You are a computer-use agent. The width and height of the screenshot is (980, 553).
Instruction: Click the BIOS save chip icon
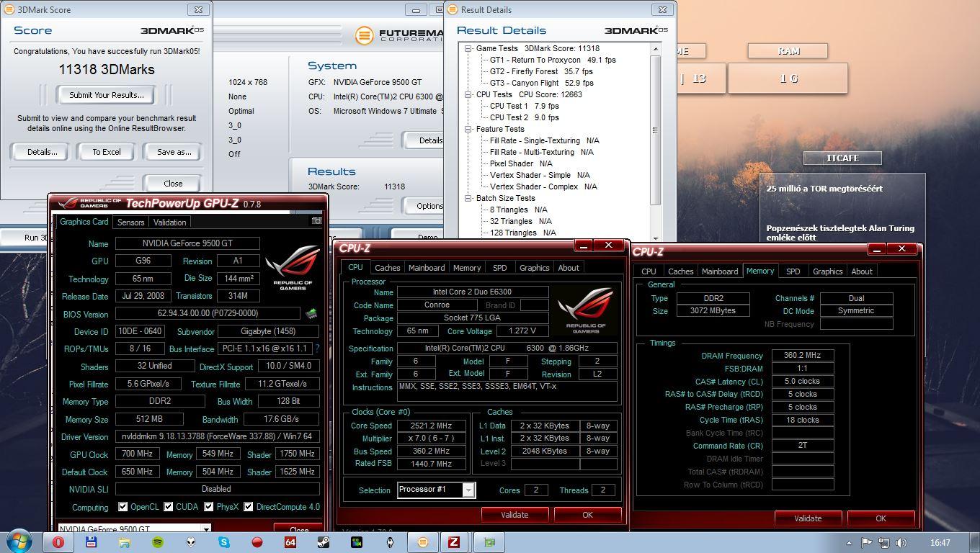pos(311,314)
